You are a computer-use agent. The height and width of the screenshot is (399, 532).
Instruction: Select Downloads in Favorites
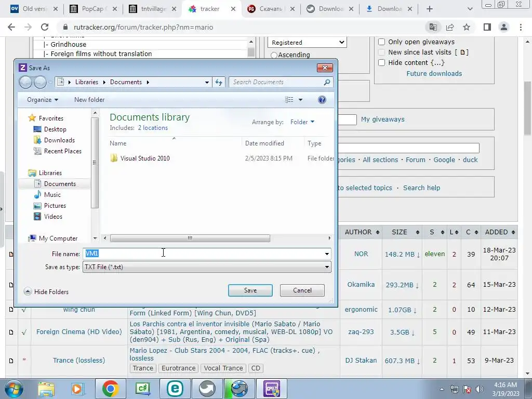(59, 140)
